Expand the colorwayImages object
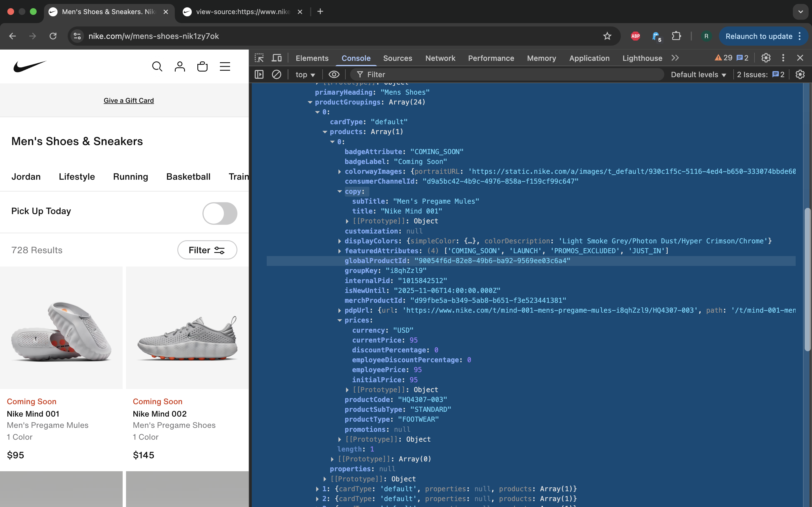Image resolution: width=812 pixels, height=507 pixels. point(339,172)
